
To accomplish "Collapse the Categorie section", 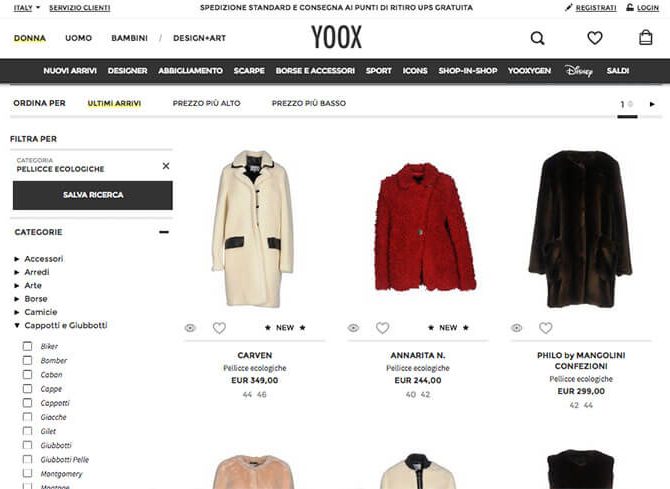I will 164,232.
